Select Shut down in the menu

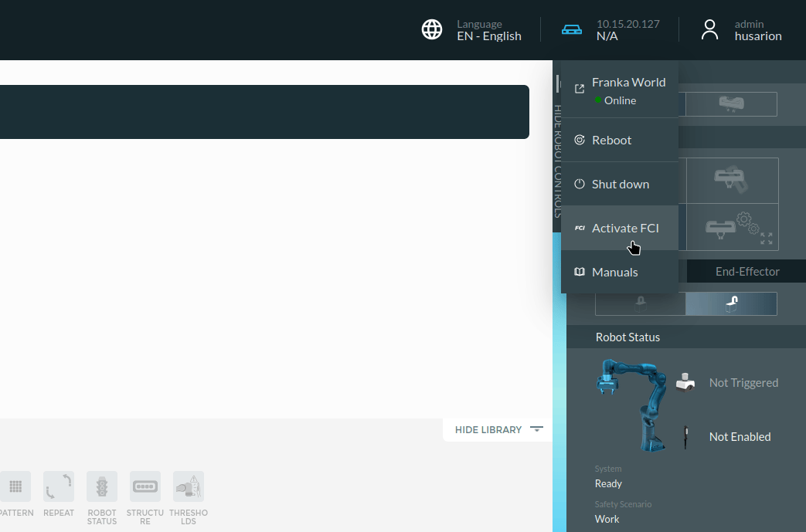620,184
